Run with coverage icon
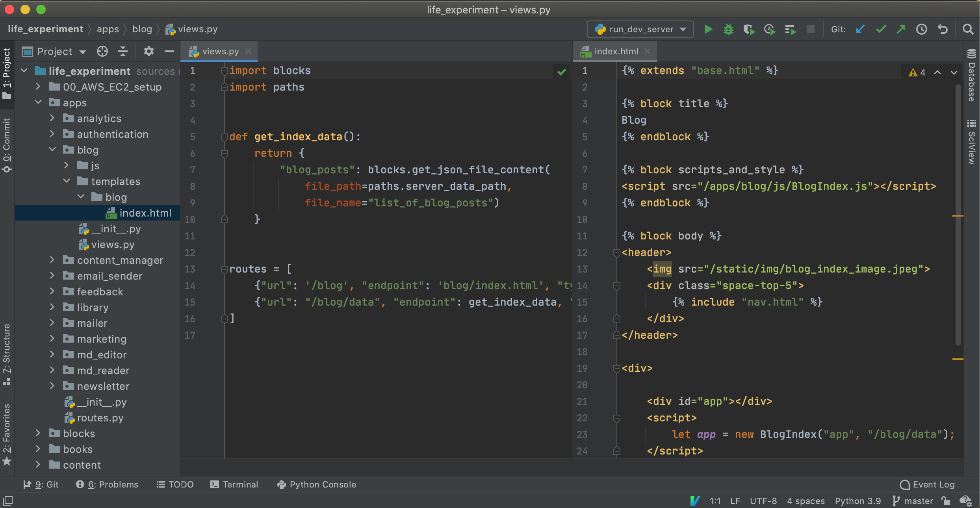 coord(748,30)
